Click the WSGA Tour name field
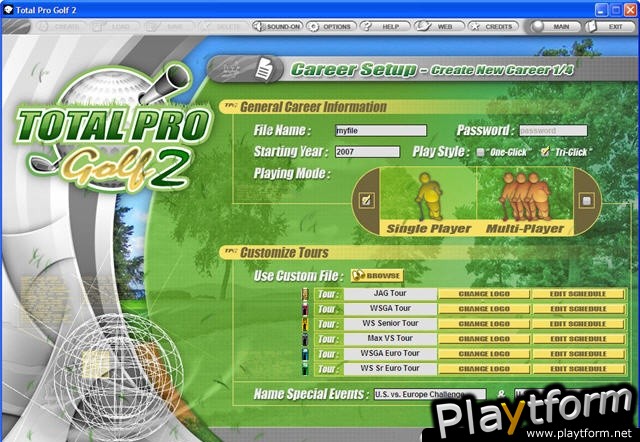The height and width of the screenshot is (442, 640). [390, 309]
